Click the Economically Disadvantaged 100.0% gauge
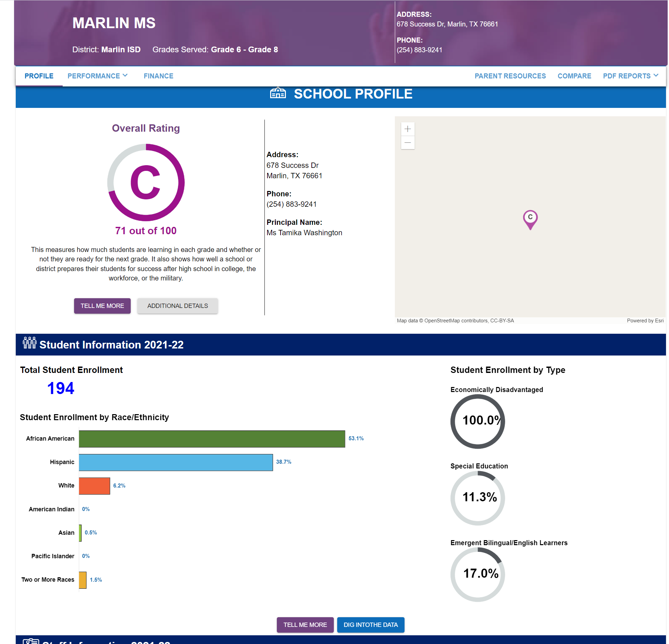This screenshot has width=669, height=644. 478,422
